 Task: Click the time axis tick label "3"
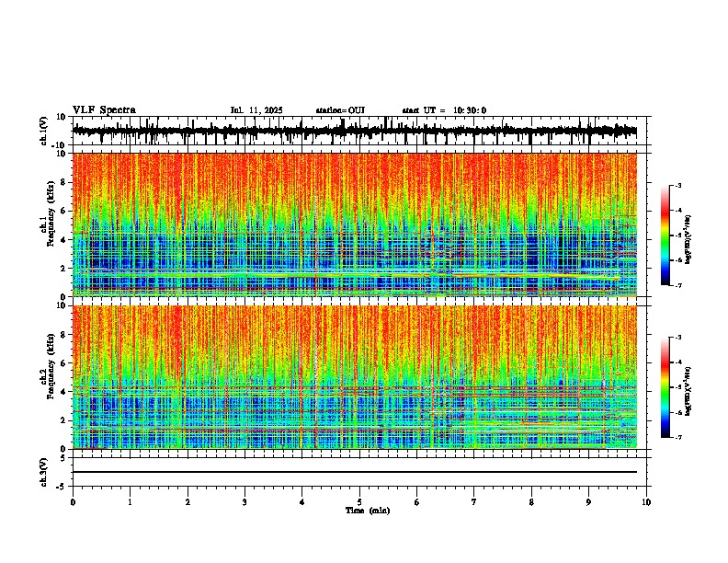pos(245,502)
